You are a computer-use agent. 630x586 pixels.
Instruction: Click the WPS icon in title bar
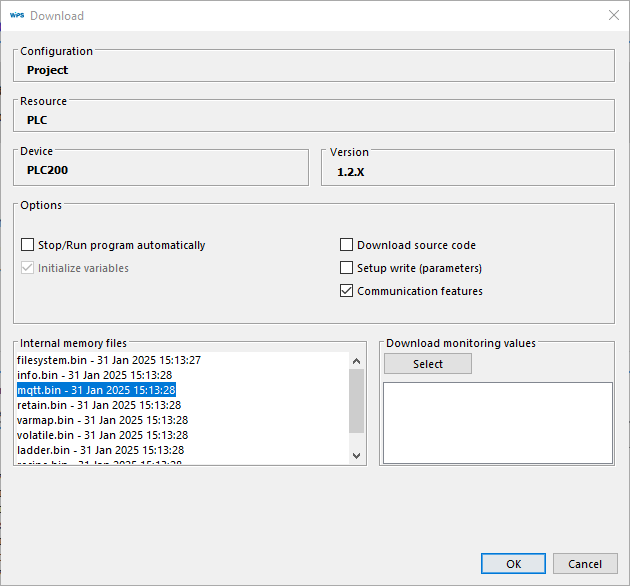coord(16,15)
